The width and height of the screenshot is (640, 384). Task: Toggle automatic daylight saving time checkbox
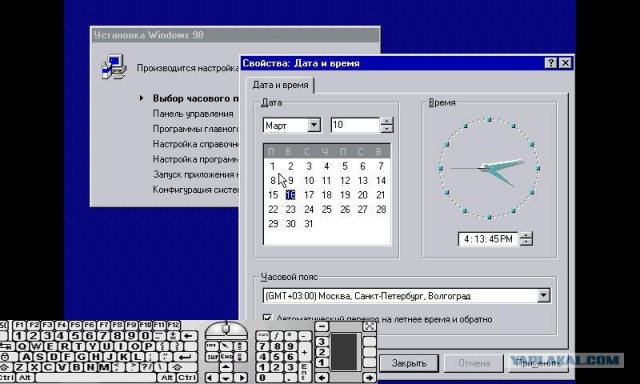[267, 317]
